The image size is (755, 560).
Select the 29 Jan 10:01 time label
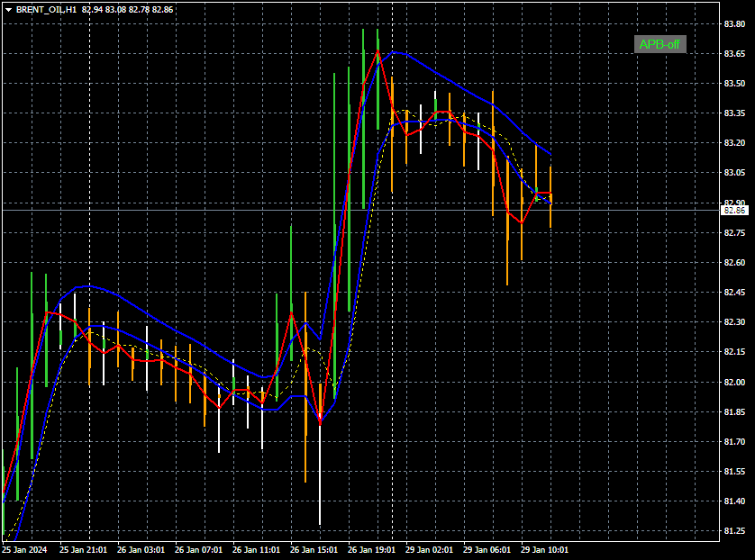pyautogui.click(x=544, y=550)
